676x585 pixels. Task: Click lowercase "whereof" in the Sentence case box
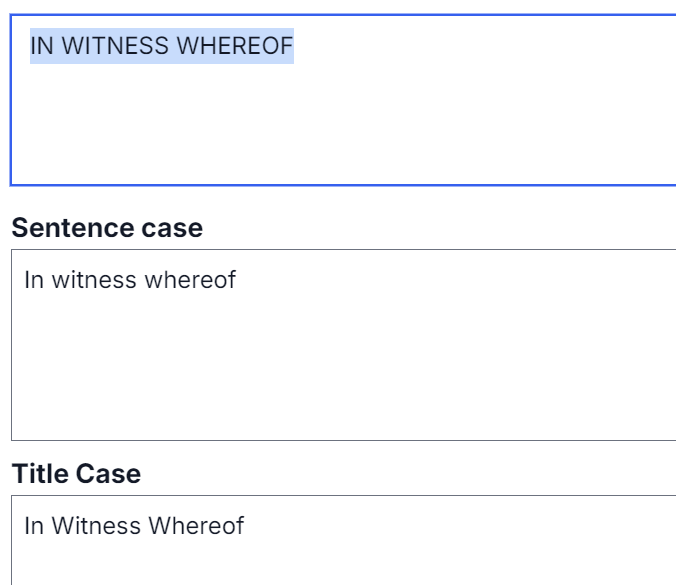click(x=190, y=280)
